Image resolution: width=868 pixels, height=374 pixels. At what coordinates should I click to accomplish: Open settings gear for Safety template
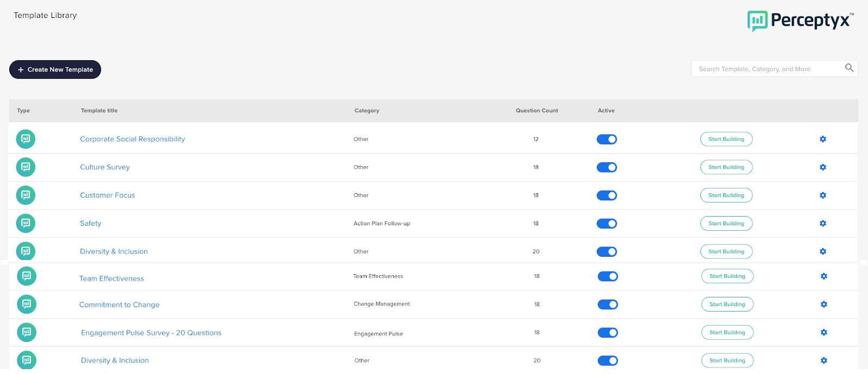click(x=823, y=224)
